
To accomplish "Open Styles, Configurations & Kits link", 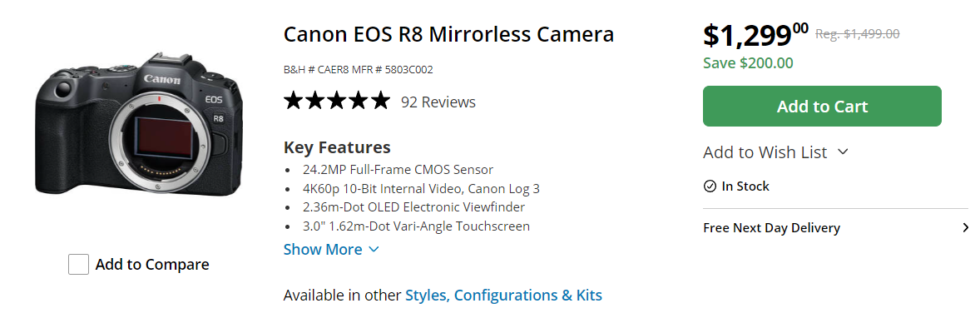I will [x=504, y=295].
